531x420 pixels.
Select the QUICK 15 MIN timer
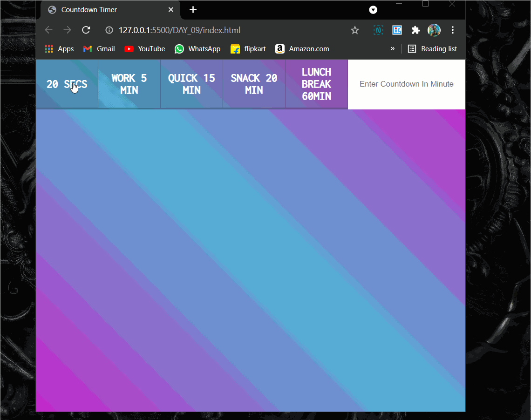pos(191,84)
